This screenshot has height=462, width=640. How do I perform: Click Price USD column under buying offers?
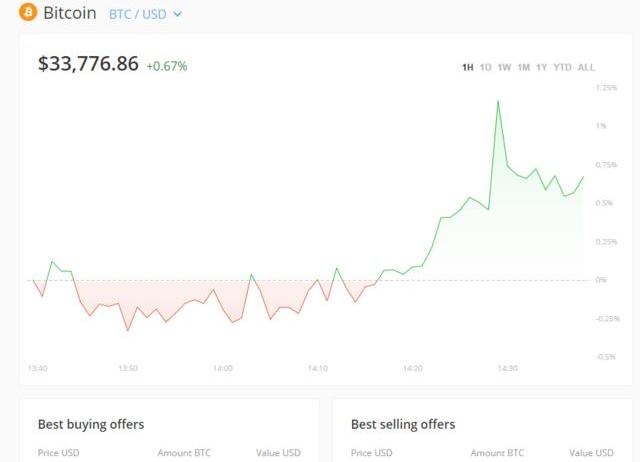point(58,453)
